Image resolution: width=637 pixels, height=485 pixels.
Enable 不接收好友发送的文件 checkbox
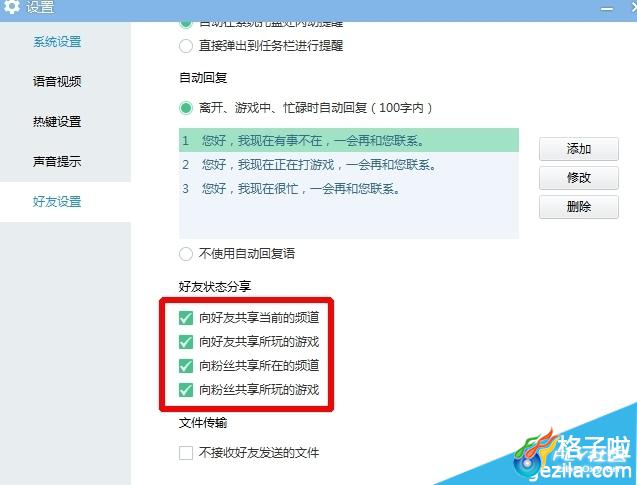click(x=186, y=453)
